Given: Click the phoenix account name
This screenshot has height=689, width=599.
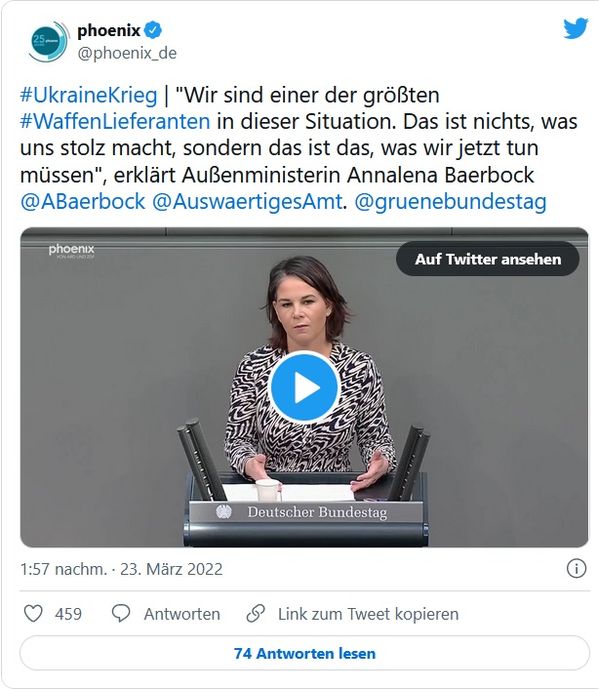Looking at the screenshot, I should [x=109, y=30].
